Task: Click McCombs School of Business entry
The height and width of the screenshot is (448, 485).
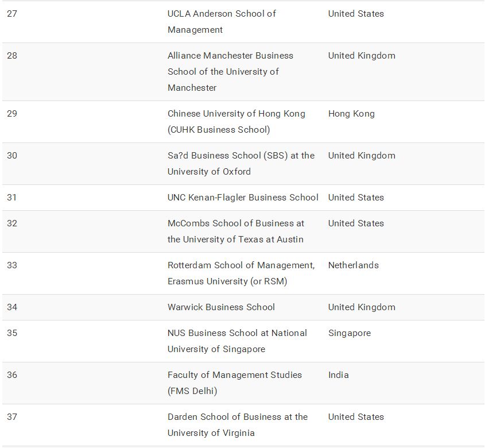Action: click(x=236, y=231)
